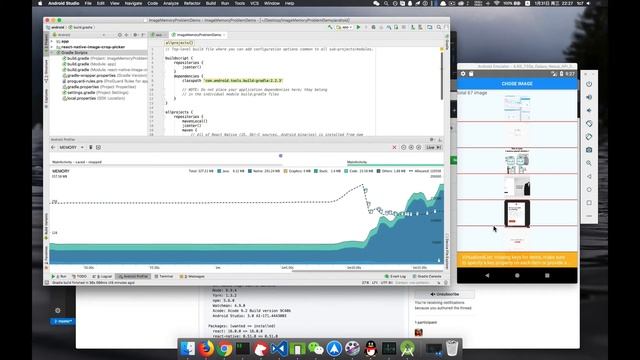The width and height of the screenshot is (640, 360).
Task: Tap Android home circle in emulator navbar
Action: [x=517, y=276]
